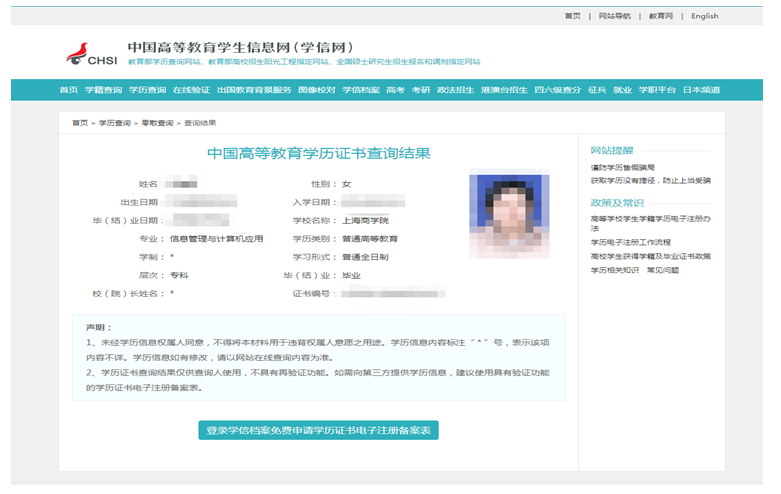The image size is (781, 494).
Task: Click the 登录学信档案免费申请学历证书电子注册备案表 button
Action: pyautogui.click(x=318, y=430)
